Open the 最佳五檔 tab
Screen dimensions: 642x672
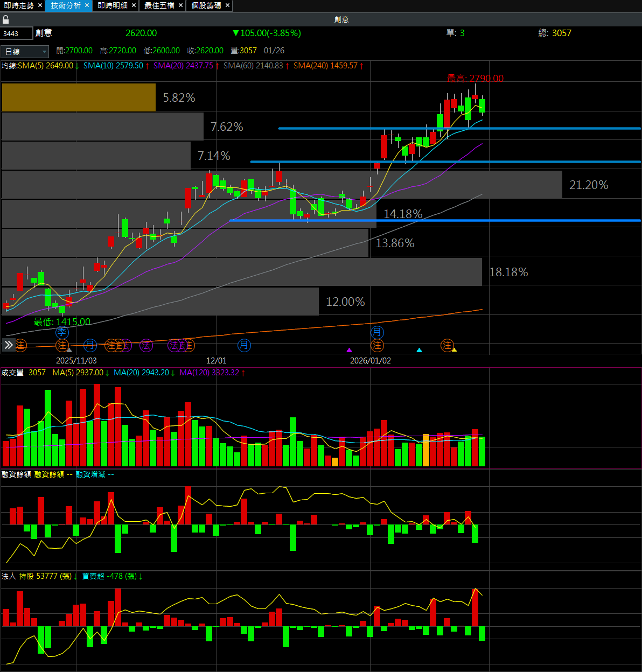159,5
